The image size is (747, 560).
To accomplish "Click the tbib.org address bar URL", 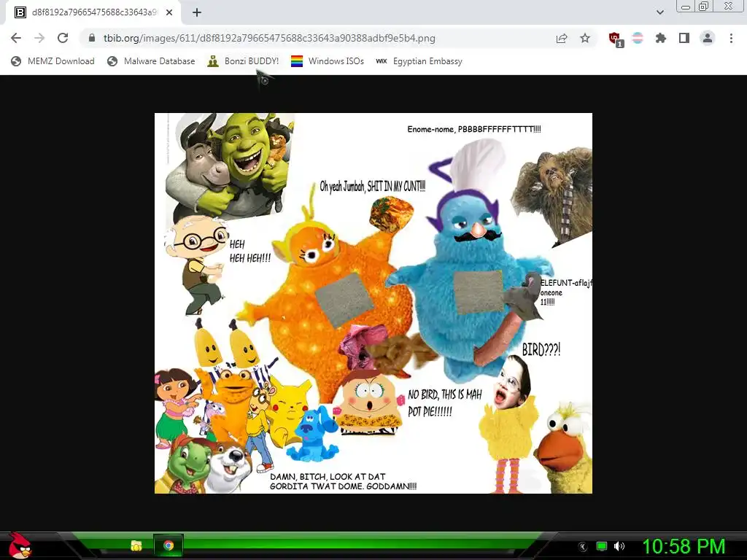I will tap(269, 38).
